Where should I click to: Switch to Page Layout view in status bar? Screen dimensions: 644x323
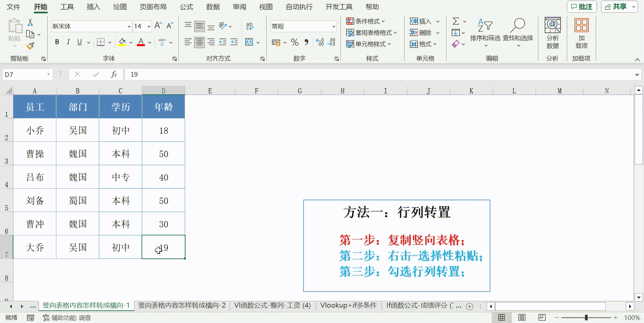point(522,318)
